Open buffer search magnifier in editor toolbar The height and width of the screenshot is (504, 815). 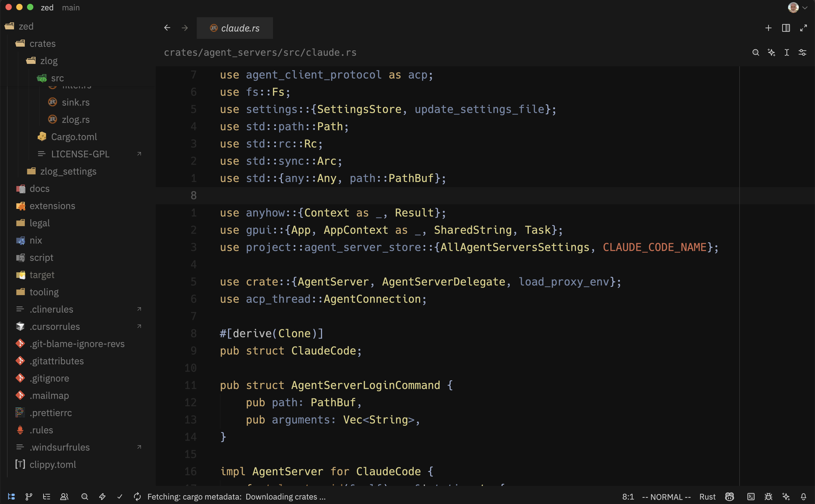tap(756, 52)
